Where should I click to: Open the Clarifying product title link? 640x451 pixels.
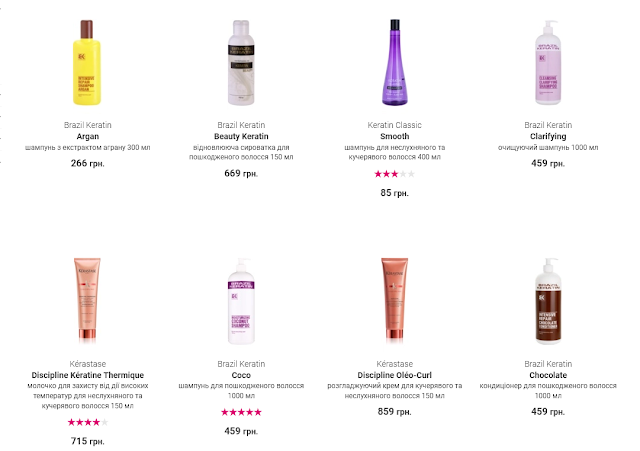click(x=548, y=136)
